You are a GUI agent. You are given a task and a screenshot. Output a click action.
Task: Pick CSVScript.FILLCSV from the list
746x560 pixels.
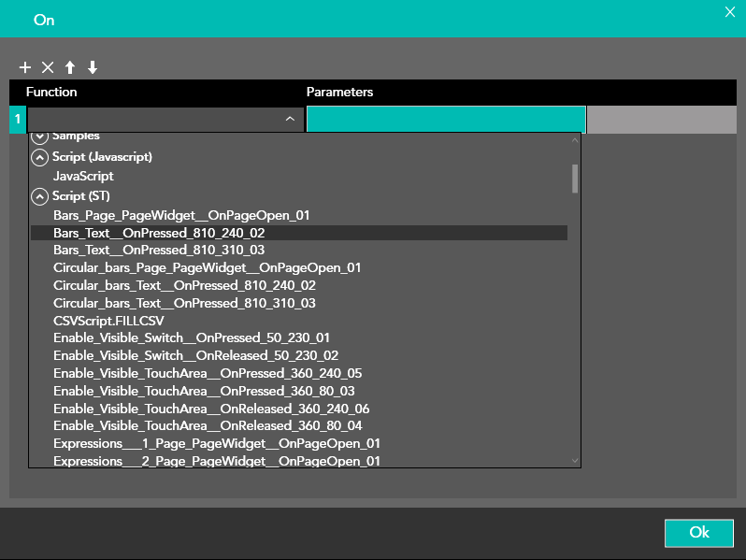(x=108, y=320)
